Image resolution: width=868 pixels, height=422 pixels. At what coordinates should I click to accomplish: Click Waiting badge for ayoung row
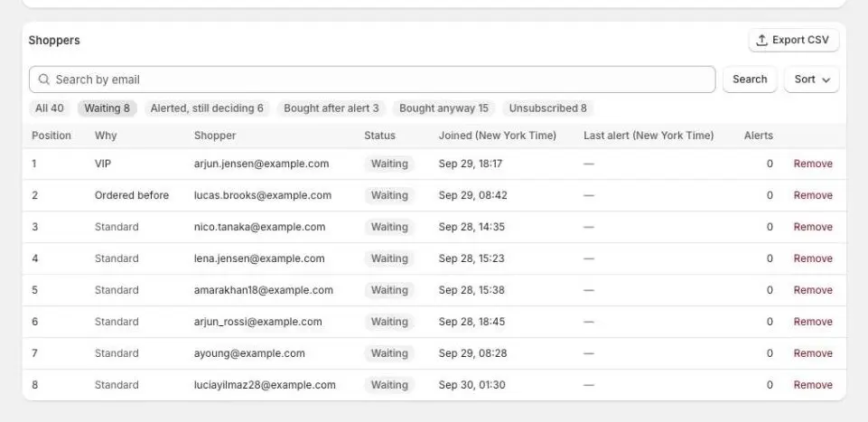(389, 352)
